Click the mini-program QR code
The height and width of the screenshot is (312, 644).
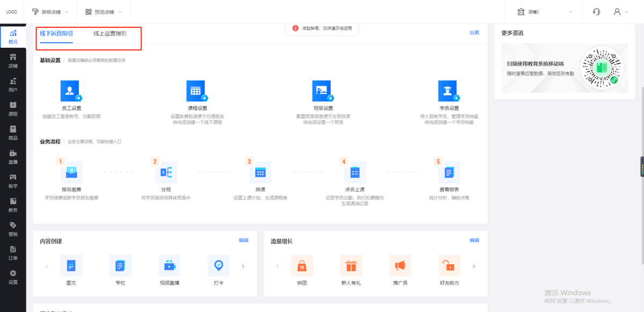[601, 68]
